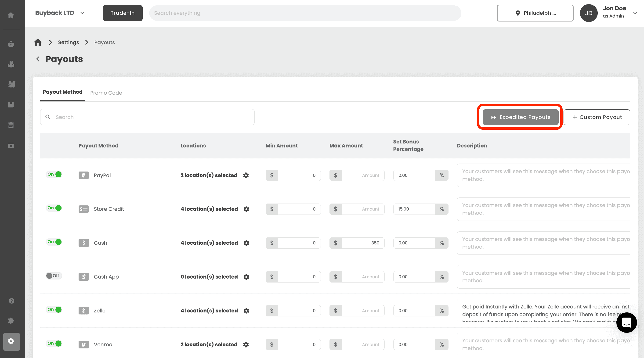644x358 pixels.
Task: Expand the Jon Doe account menu chevron
Action: coord(635,13)
